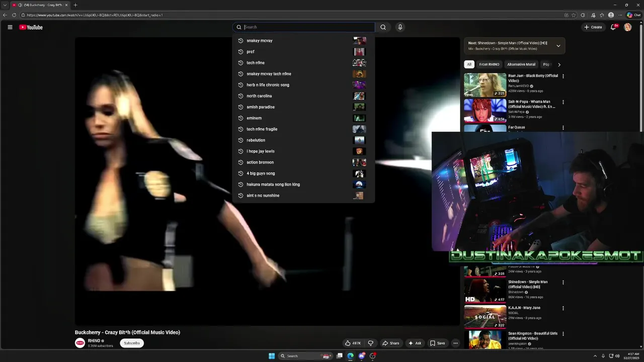644x362 pixels.
Task: Pick the "amish paradise" suggestion
Action: (x=303, y=107)
